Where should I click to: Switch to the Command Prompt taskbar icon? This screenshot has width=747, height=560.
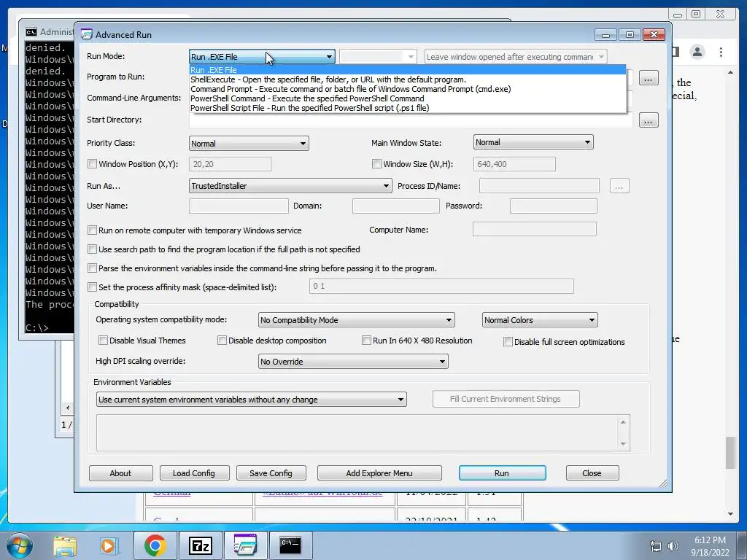point(290,545)
